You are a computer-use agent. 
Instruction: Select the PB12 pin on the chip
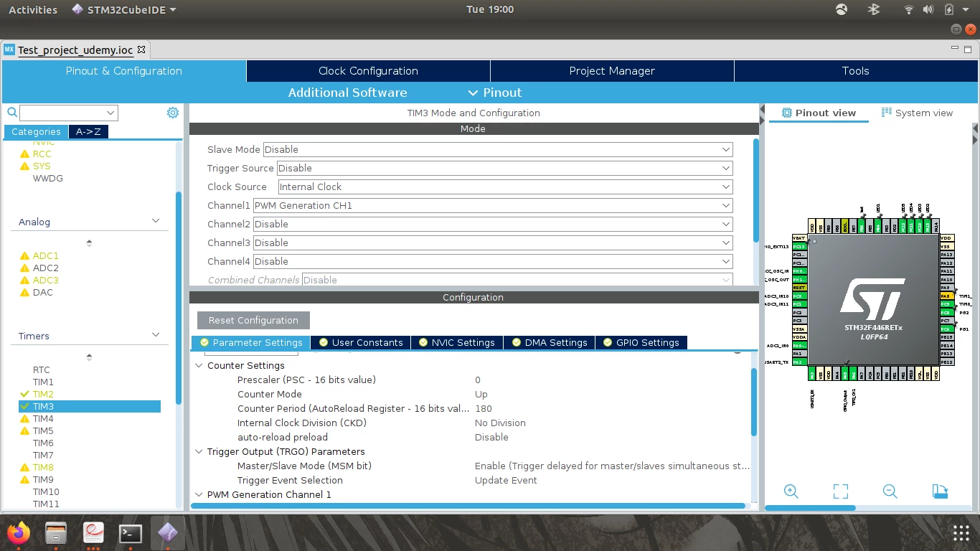point(946,362)
